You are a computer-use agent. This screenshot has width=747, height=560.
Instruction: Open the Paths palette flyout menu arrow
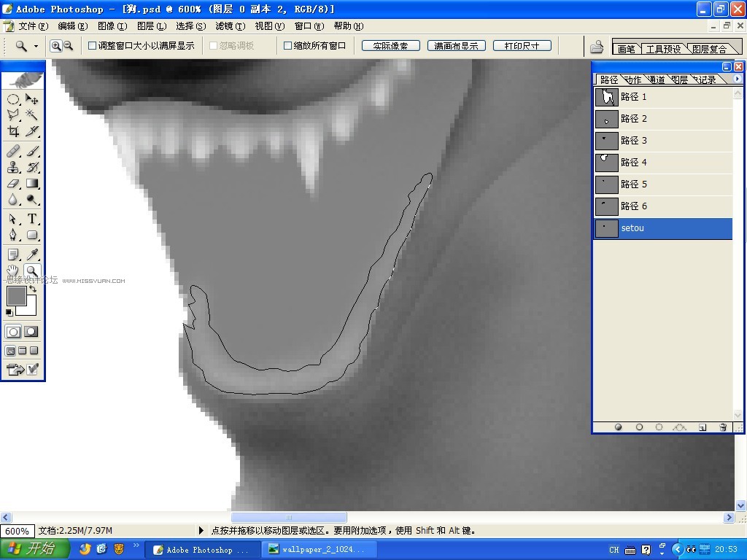click(738, 79)
